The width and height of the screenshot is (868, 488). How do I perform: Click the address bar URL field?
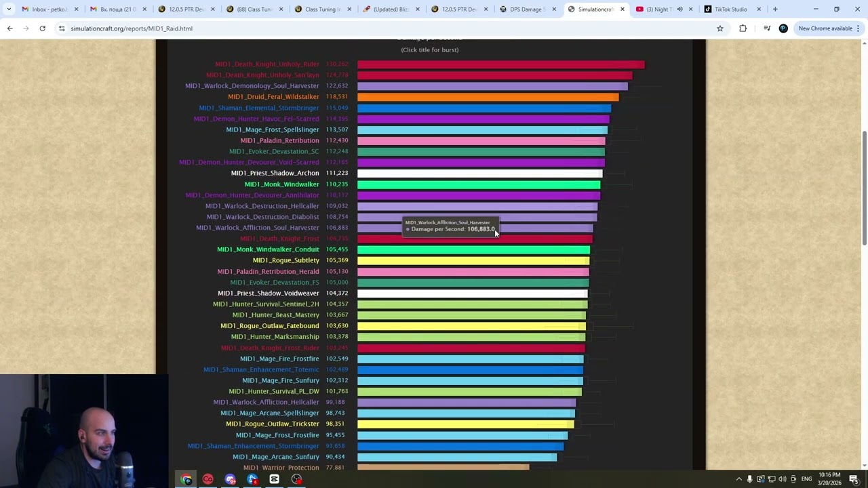pyautogui.click(x=380, y=28)
